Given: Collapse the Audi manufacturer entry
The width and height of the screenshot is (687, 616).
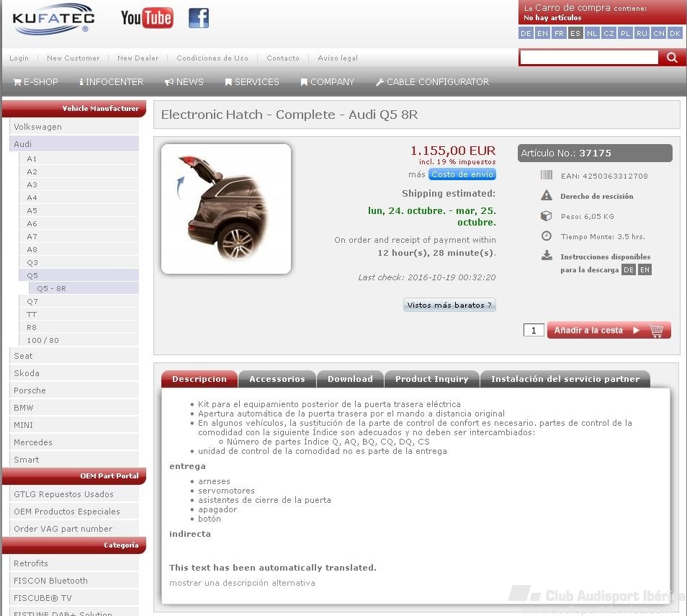Looking at the screenshot, I should pos(74,144).
